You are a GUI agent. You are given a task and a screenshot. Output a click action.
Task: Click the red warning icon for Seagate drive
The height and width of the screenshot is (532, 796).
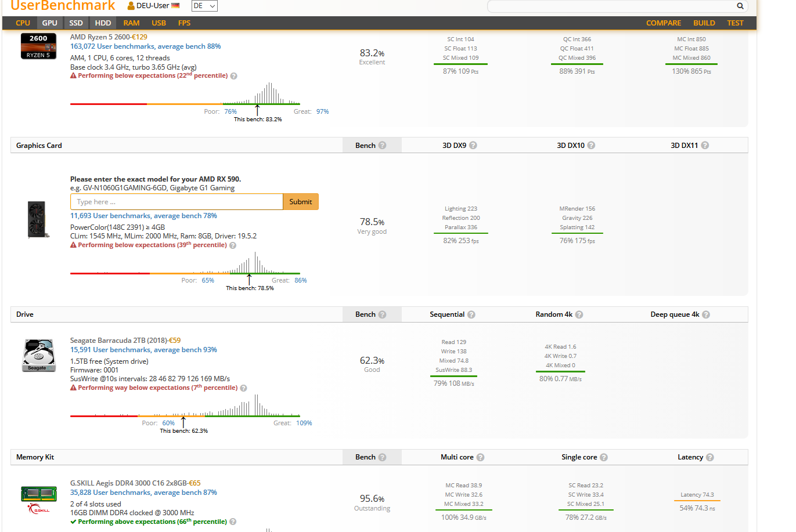73,388
